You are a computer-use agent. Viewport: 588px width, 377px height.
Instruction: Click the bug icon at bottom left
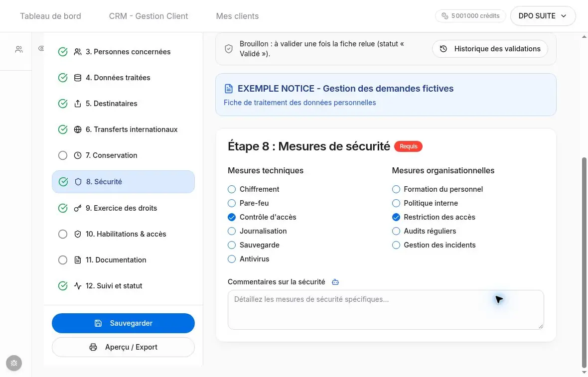(14, 363)
